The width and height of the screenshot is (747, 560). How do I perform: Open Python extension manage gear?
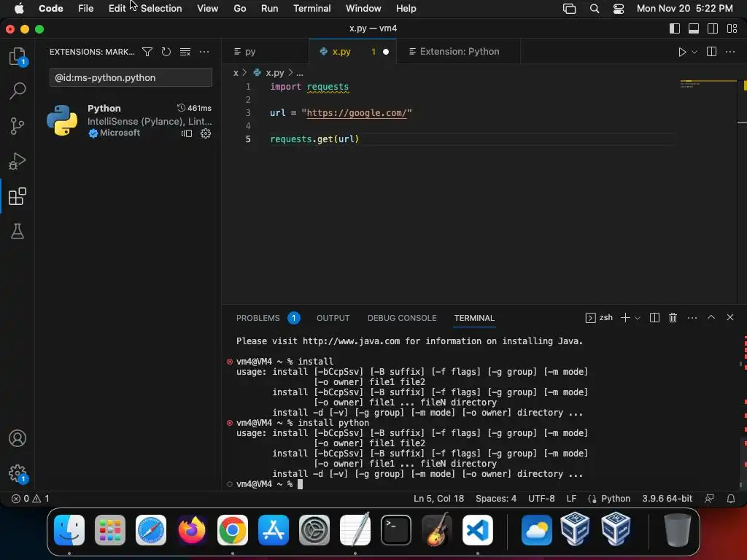point(205,133)
